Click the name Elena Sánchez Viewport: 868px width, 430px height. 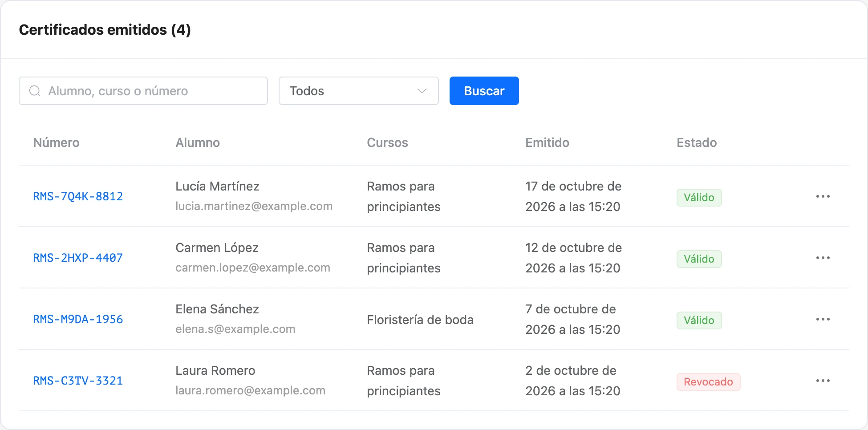[217, 309]
